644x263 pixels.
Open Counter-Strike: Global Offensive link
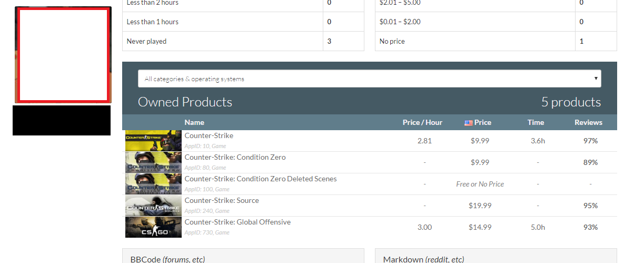(x=237, y=222)
